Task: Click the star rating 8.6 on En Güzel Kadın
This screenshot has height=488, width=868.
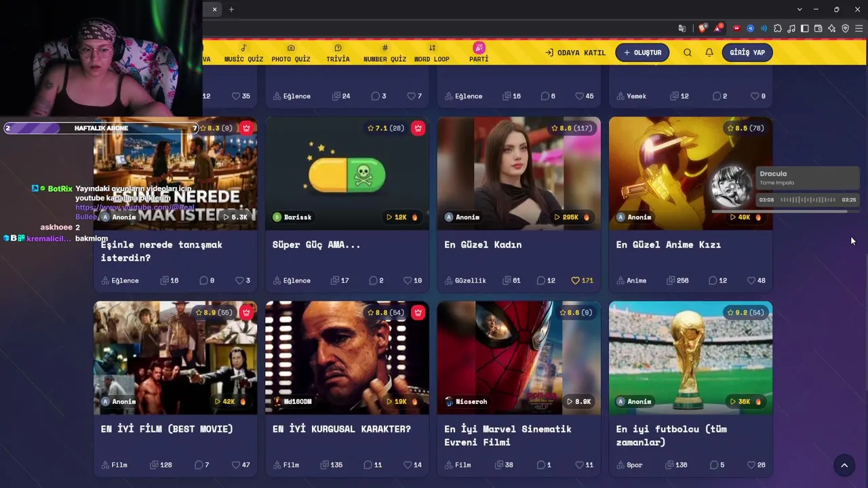Action: click(573, 128)
